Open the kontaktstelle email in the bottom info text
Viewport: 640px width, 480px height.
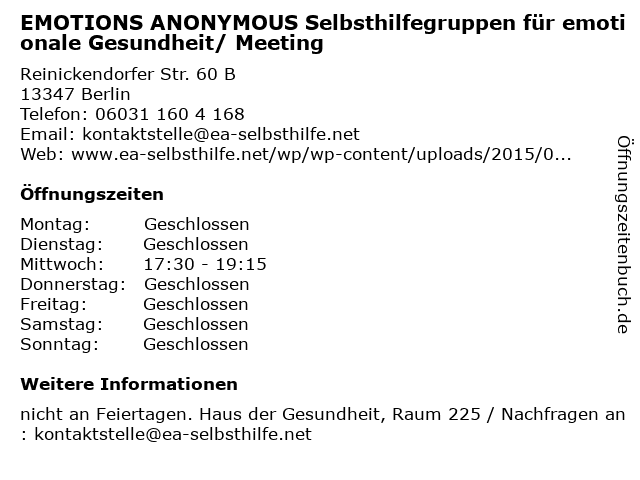[x=173, y=434]
